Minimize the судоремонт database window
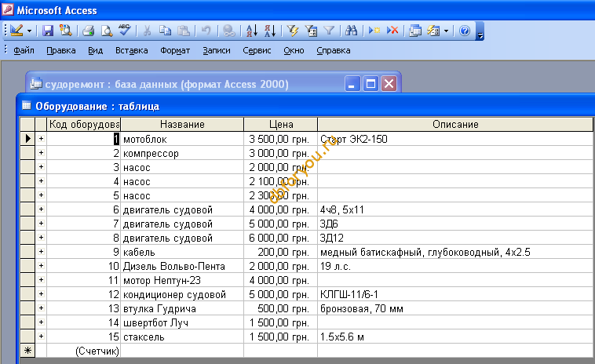 pyautogui.click(x=352, y=84)
